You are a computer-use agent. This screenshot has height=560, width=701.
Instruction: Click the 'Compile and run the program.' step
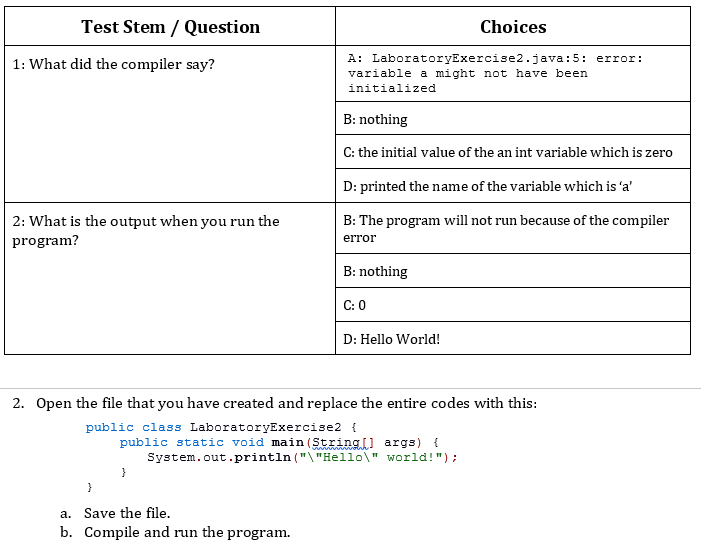pyautogui.click(x=187, y=532)
